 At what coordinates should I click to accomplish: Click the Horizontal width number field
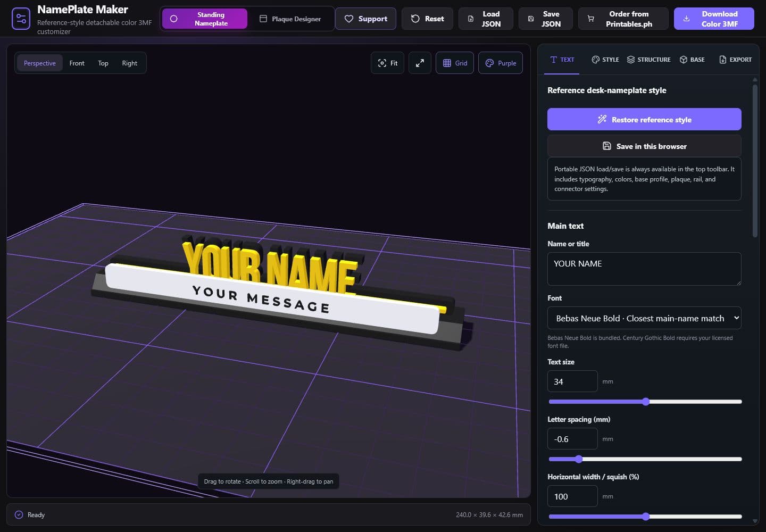point(572,496)
